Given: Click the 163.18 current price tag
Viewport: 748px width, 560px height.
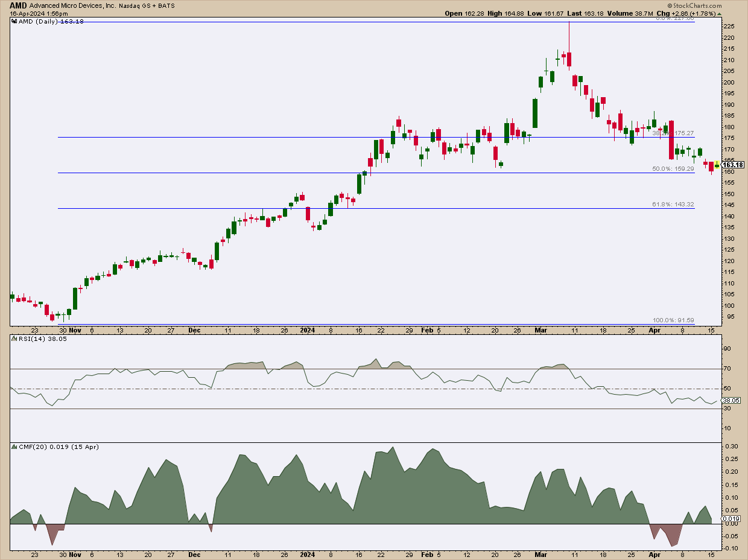Looking at the screenshot, I should point(732,165).
